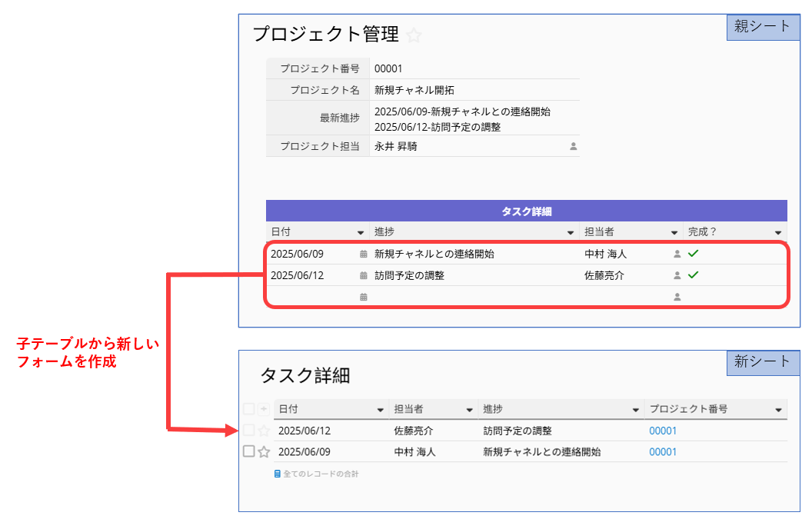
Task: Open 完成？ column dropdown arrow
Action: click(779, 232)
